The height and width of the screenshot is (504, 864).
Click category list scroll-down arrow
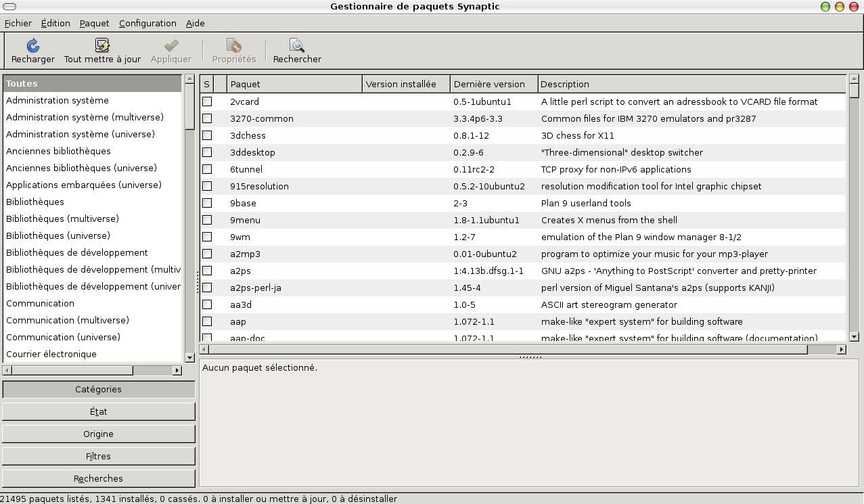[189, 357]
